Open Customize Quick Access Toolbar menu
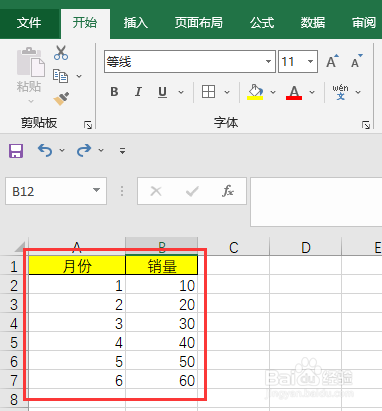The height and width of the screenshot is (411, 382). pyautogui.click(x=122, y=151)
